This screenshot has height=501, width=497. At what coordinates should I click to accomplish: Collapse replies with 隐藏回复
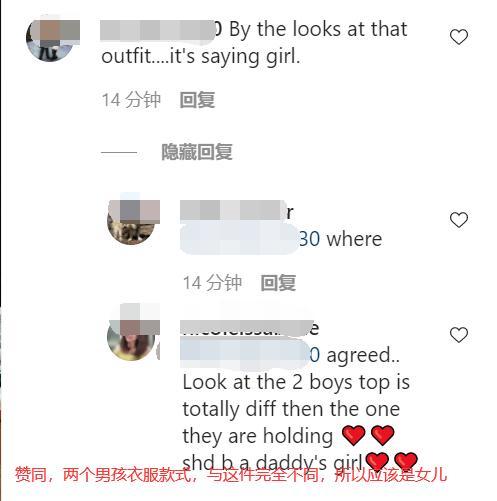point(197,152)
